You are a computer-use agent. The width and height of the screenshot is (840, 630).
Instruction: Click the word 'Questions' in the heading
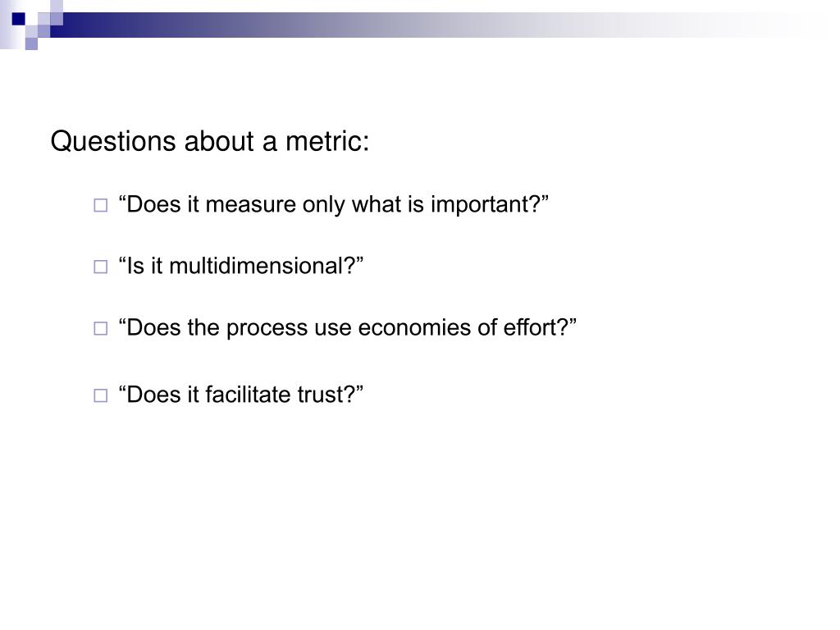113,142
